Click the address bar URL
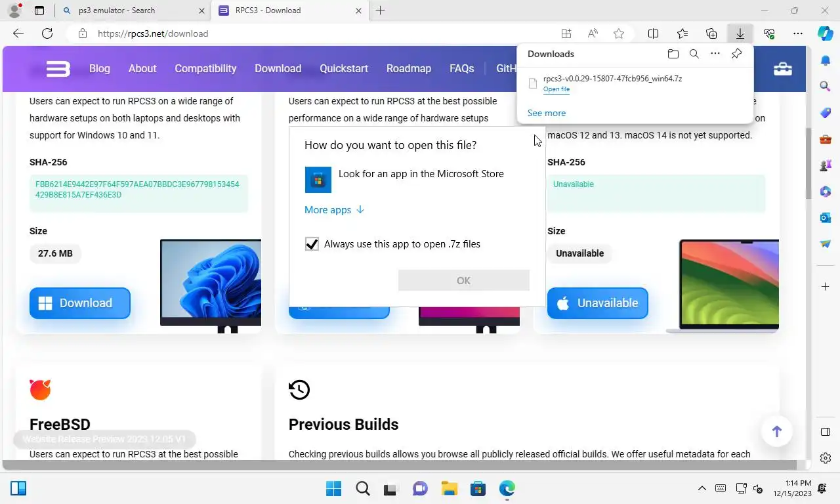840x504 pixels. point(153,33)
